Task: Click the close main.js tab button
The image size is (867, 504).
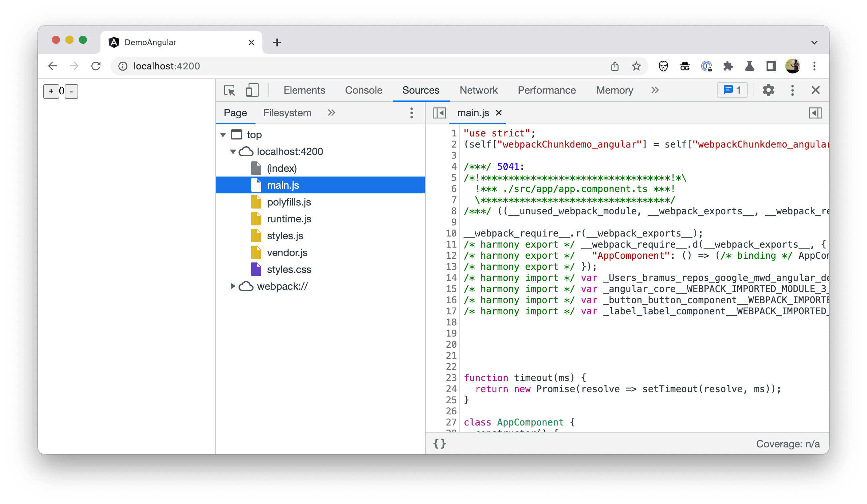Action: (x=500, y=114)
